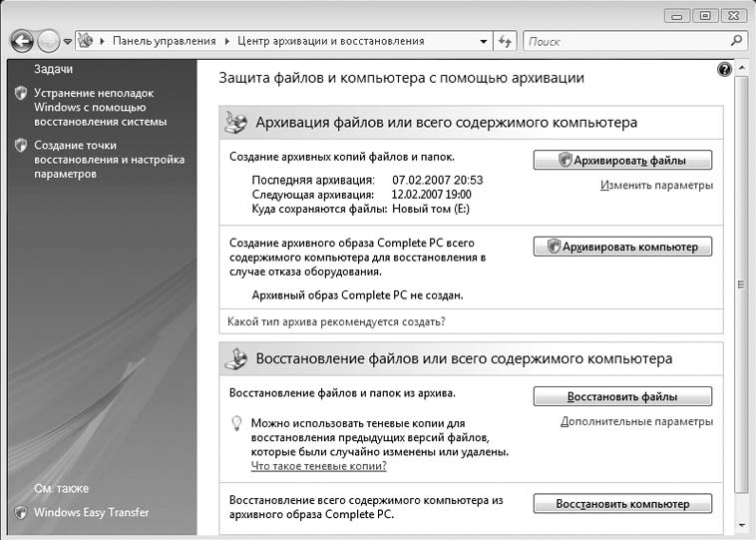Click the backup section icon beside Архивация файлов
The width and height of the screenshot is (756, 540).
236,123
